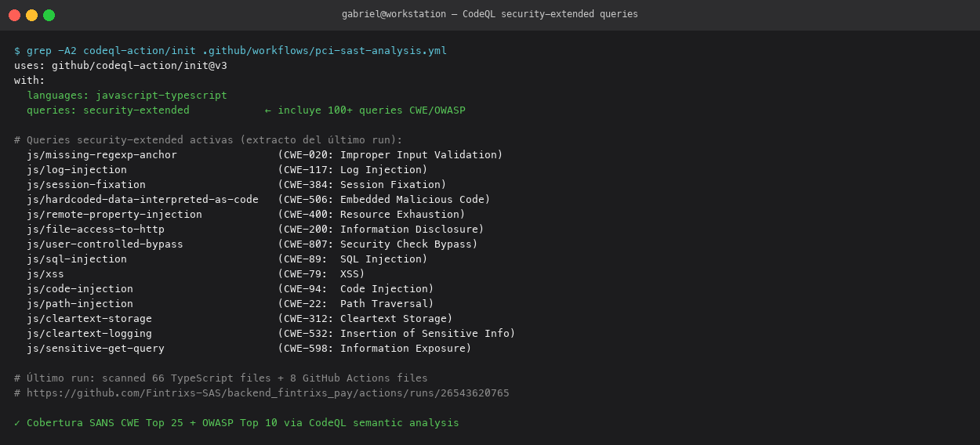Click 'CWE-598: Information Exposure' text
The height and width of the screenshot is (445, 980).
pyautogui.click(x=375, y=349)
